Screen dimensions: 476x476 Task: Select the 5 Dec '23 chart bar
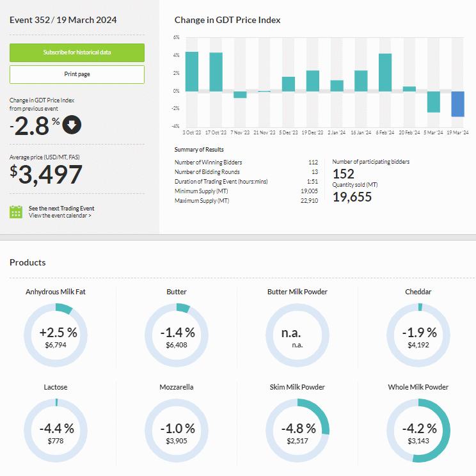pyautogui.click(x=289, y=84)
